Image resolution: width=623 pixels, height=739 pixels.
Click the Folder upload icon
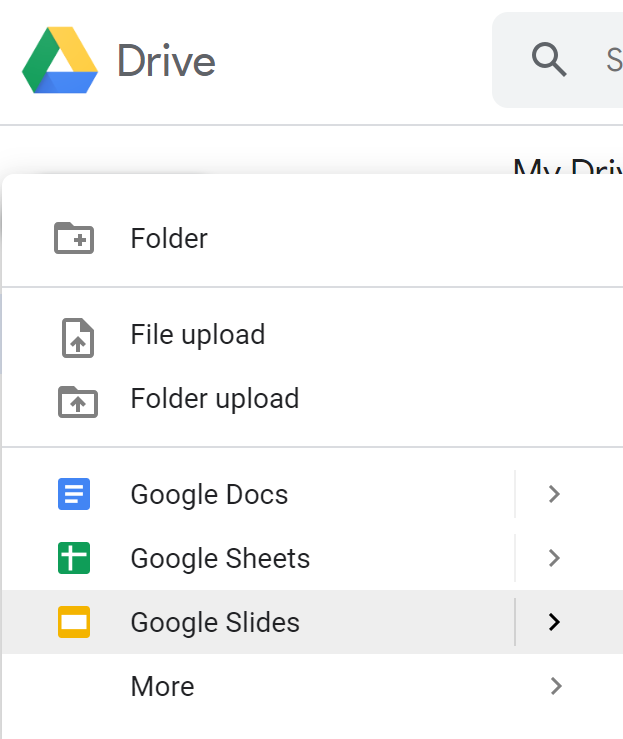pyautogui.click(x=77, y=400)
